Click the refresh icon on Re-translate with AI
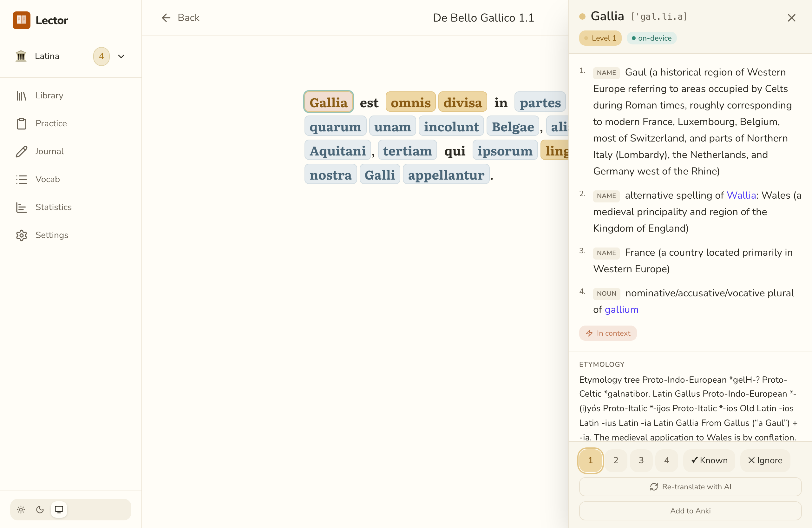Image resolution: width=812 pixels, height=528 pixels. [654, 487]
